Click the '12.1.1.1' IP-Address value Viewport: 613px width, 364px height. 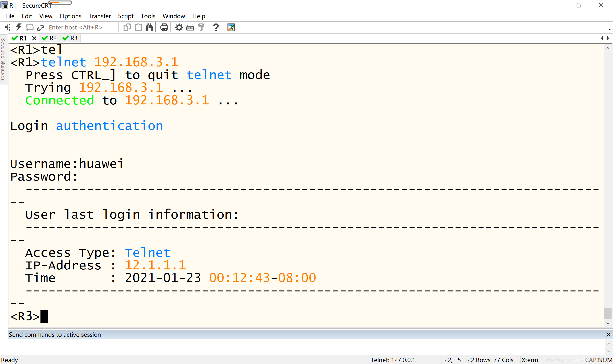(x=155, y=265)
